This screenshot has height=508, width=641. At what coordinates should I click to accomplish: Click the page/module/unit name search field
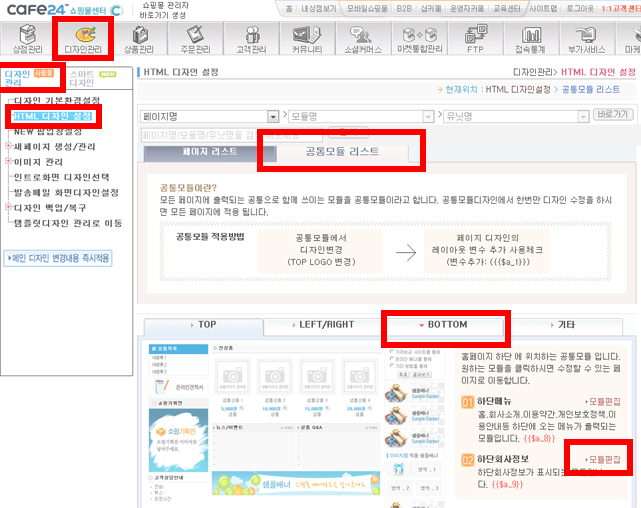point(200,133)
